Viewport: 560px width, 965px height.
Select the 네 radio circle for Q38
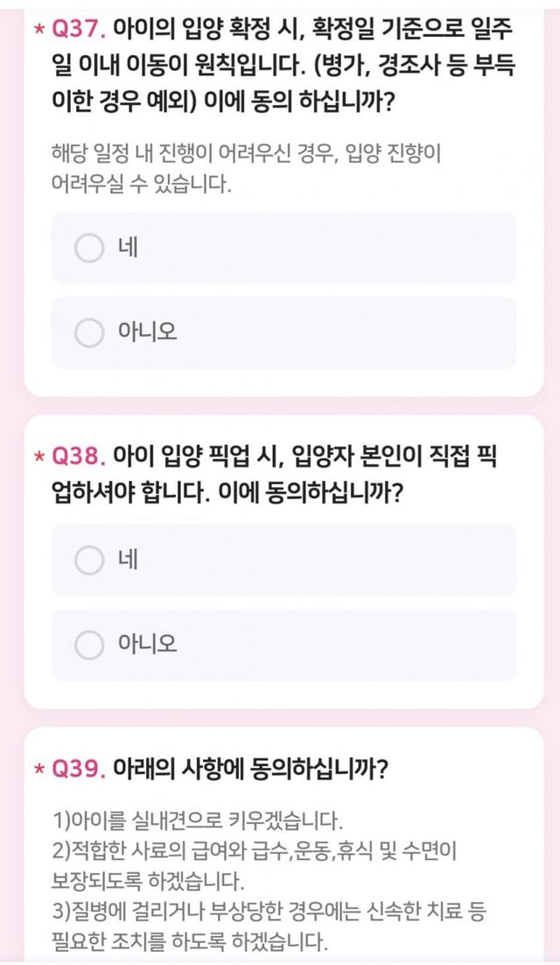pos(89,560)
